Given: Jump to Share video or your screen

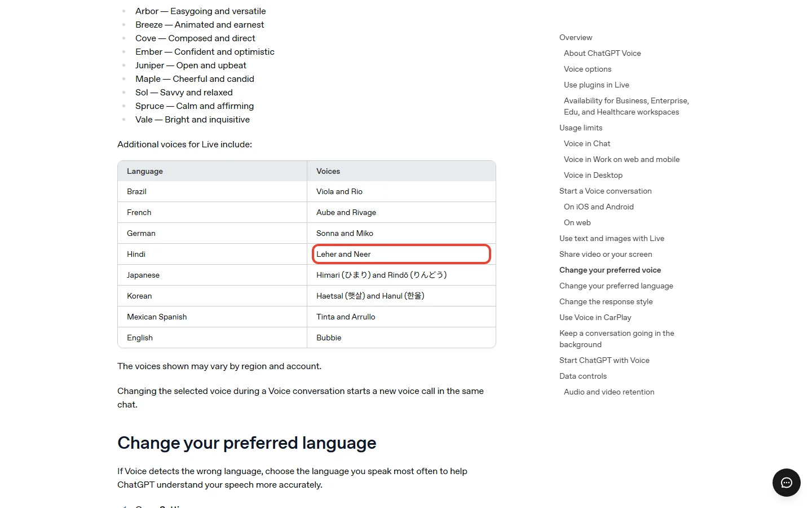Looking at the screenshot, I should (606, 254).
